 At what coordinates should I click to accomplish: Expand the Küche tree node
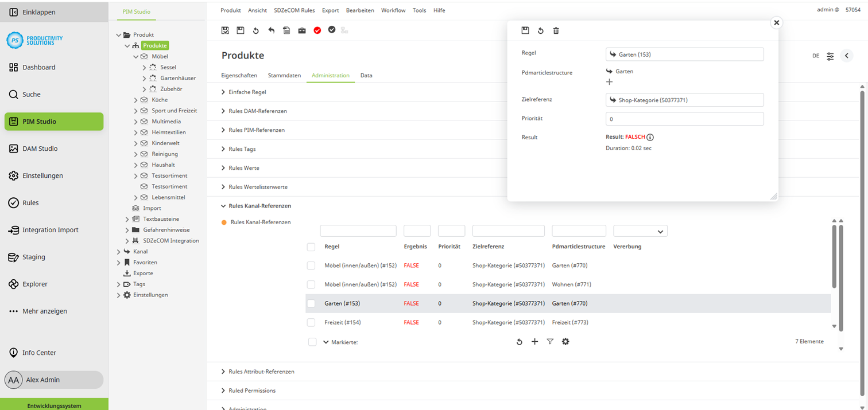coord(136,100)
